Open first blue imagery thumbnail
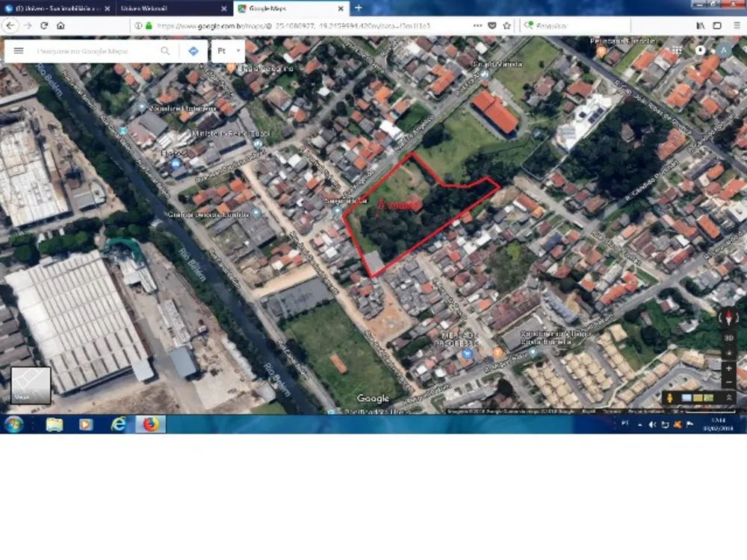 (x=686, y=398)
